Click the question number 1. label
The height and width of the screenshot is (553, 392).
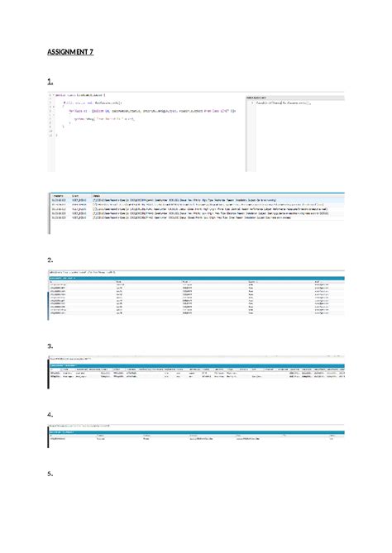[x=50, y=82]
